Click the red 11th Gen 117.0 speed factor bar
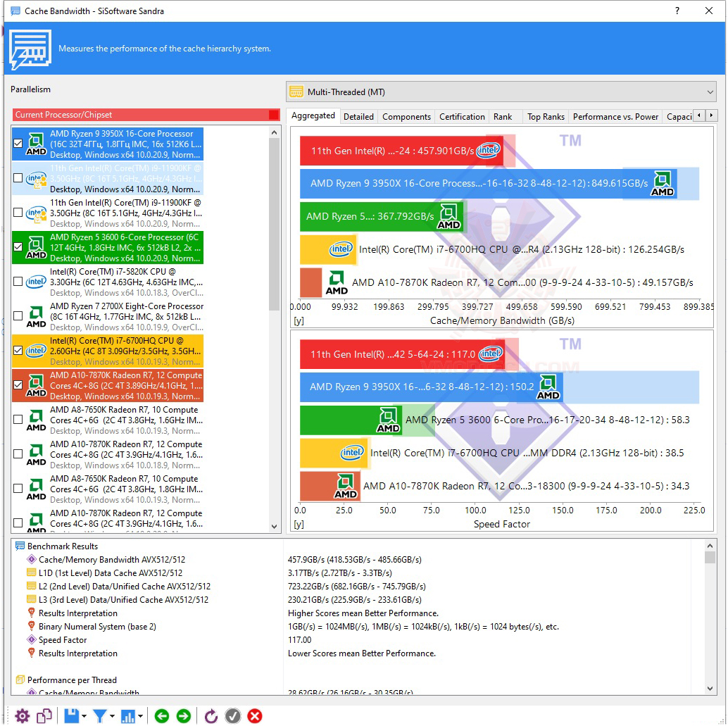The height and width of the screenshot is (726, 728). pos(403,354)
